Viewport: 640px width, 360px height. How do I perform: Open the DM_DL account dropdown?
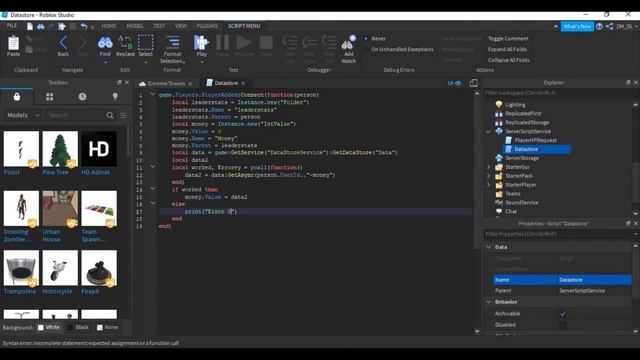(627, 27)
